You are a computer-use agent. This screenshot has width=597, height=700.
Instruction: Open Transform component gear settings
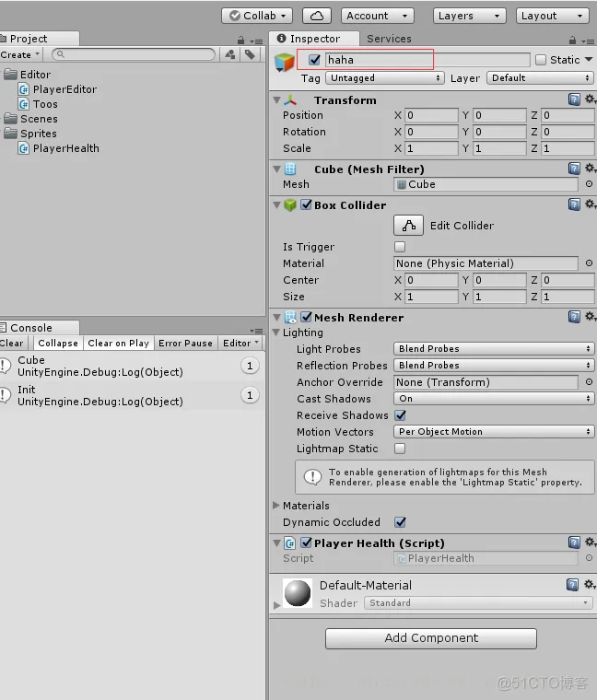[x=591, y=99]
